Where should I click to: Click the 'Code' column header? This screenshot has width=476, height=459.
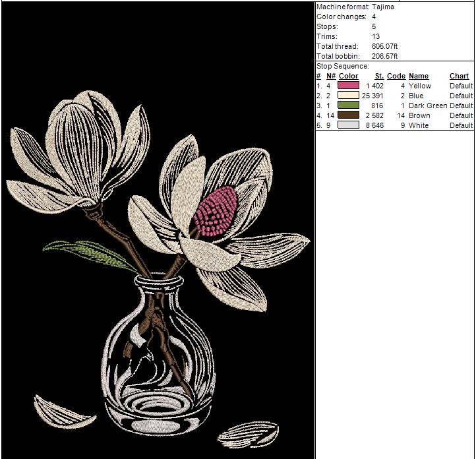coord(396,76)
